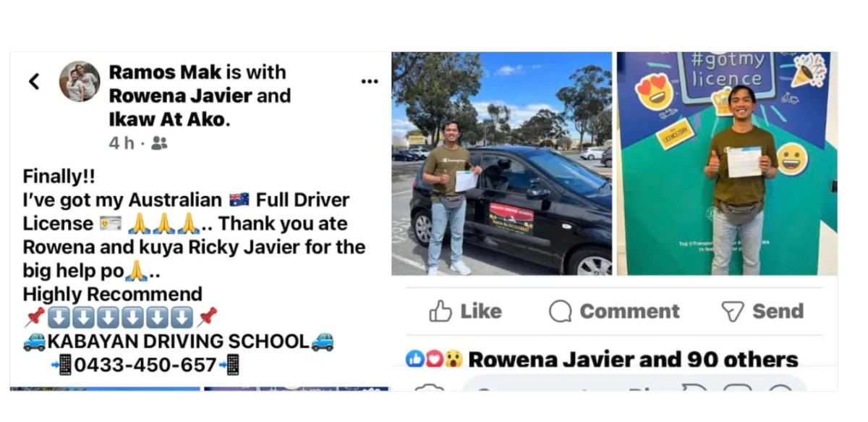This screenshot has height=422, width=868.
Task: Click the Like button label
Action: pos(481,311)
